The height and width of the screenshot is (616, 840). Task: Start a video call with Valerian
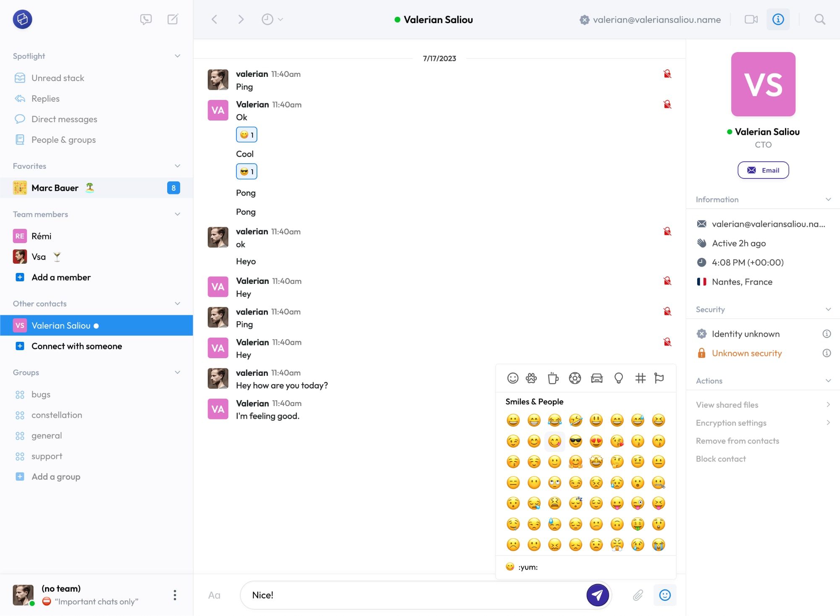[x=751, y=19]
